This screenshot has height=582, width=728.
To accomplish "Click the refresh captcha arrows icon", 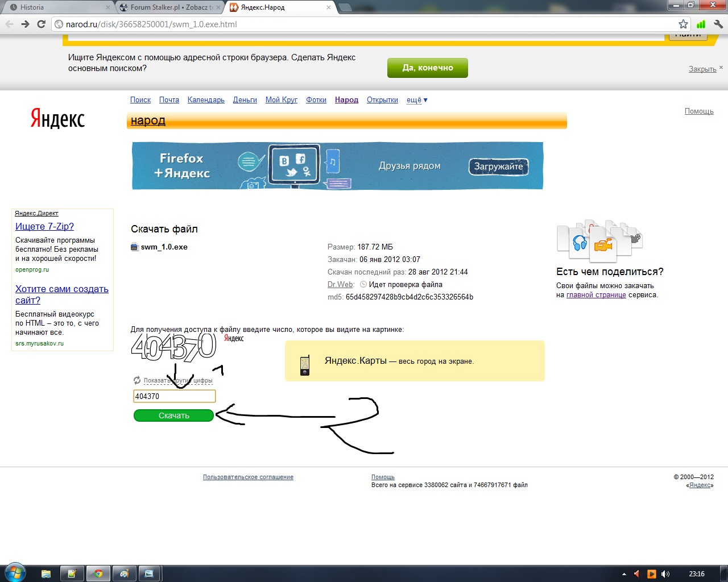I will tap(137, 380).
